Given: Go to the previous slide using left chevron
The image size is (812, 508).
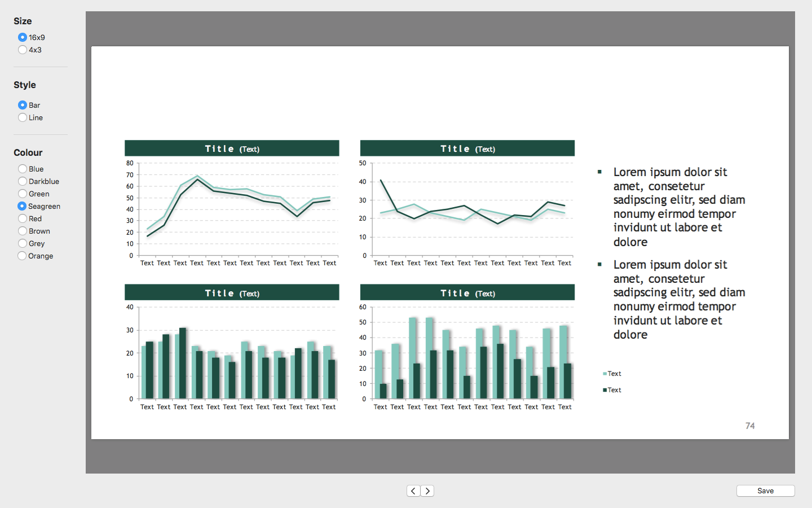Looking at the screenshot, I should click(413, 491).
